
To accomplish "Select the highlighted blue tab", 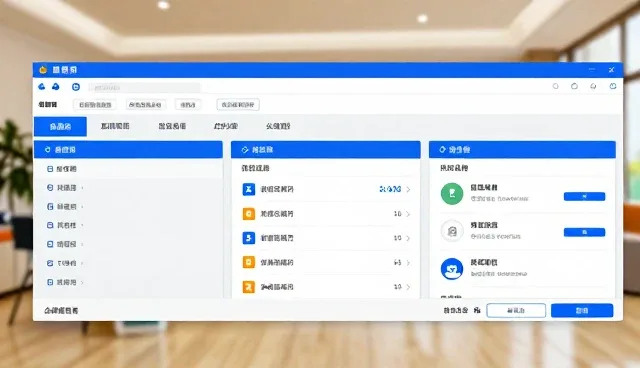I will (x=60, y=126).
